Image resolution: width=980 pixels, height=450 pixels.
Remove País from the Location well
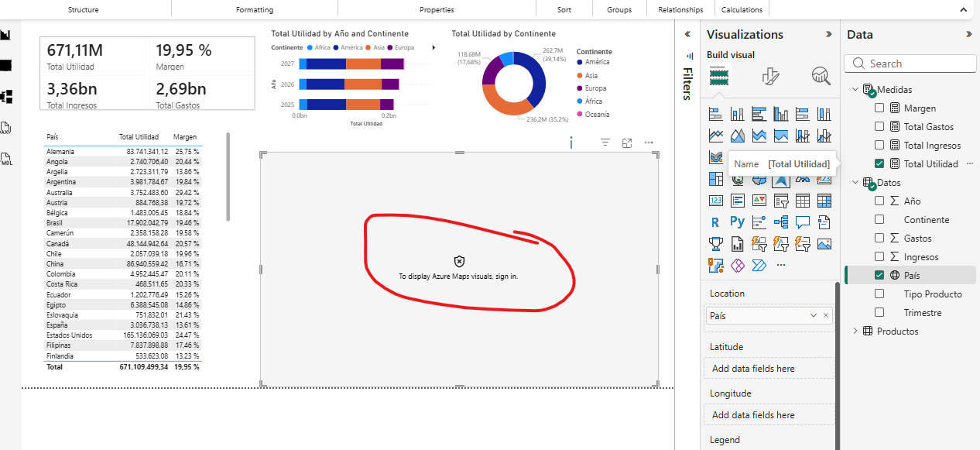pyautogui.click(x=826, y=316)
